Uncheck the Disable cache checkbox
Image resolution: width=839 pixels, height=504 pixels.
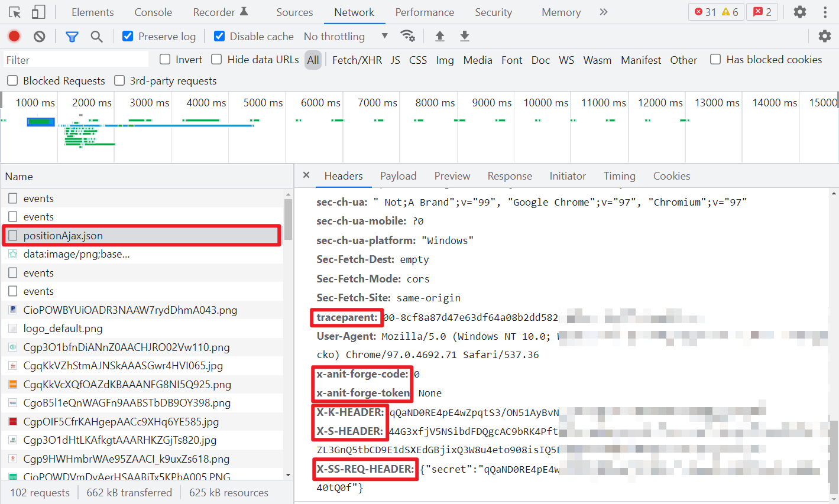tap(219, 36)
